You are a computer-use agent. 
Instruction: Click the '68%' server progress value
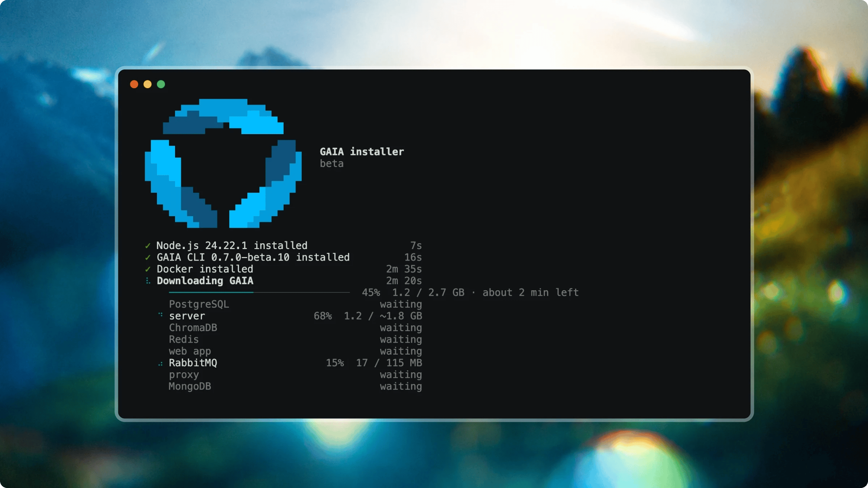coord(323,316)
